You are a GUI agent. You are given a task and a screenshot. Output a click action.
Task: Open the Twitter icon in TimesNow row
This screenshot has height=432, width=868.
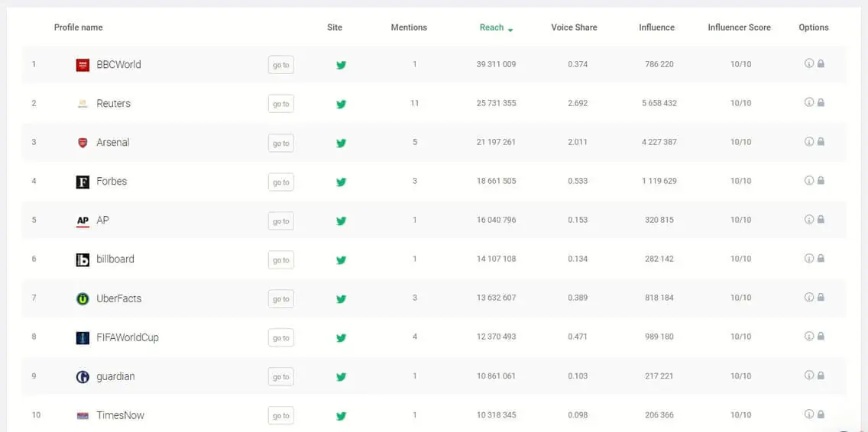341,415
